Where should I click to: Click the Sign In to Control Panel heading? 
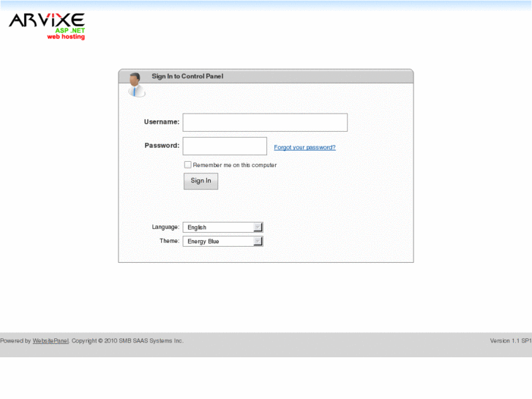187,76
